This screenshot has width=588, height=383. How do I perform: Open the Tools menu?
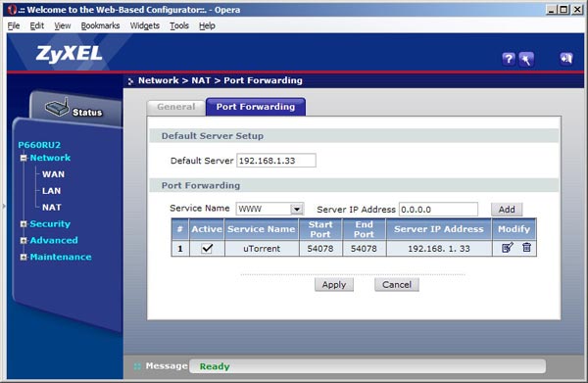click(x=179, y=25)
